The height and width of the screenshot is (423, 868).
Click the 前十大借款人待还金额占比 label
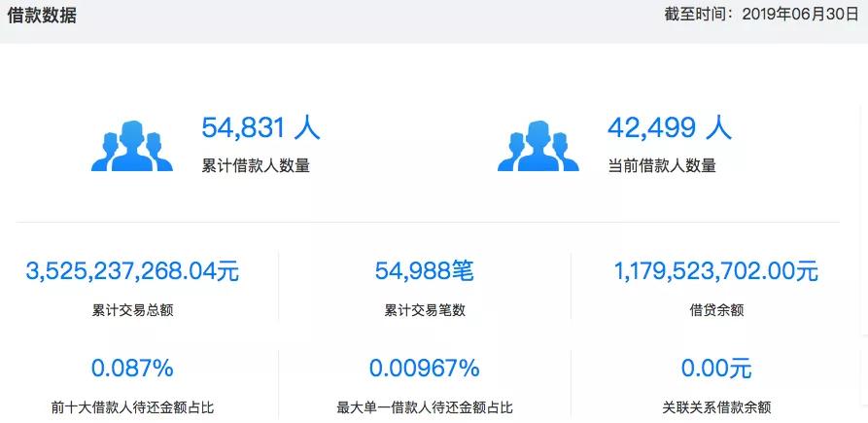click(x=132, y=408)
